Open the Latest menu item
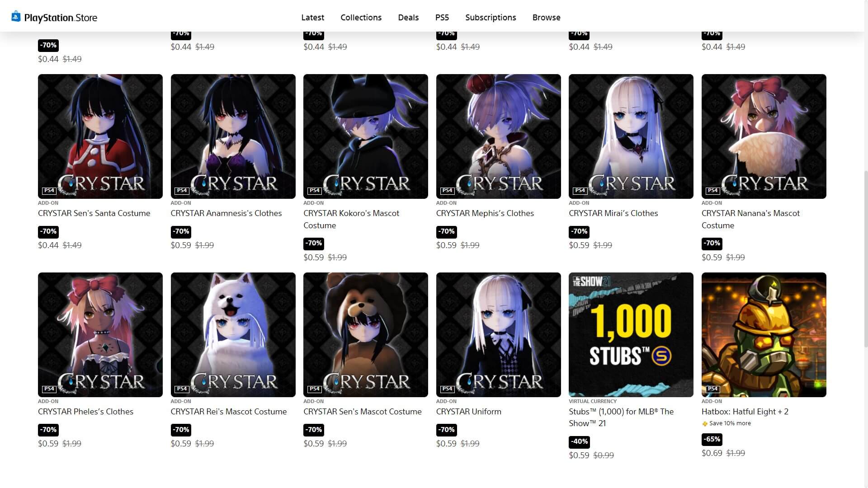Viewport: 868px width, 488px height. [x=312, y=18]
